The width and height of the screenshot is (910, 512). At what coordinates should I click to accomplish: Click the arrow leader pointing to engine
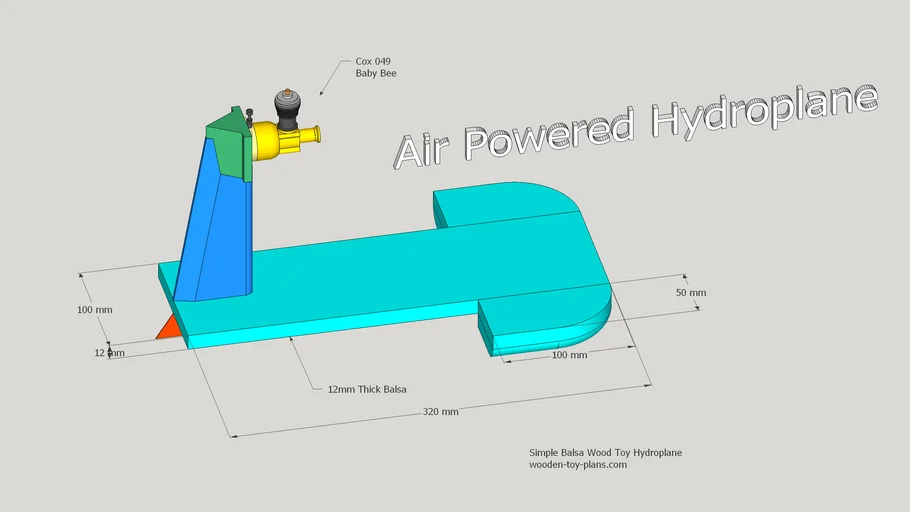[332, 80]
